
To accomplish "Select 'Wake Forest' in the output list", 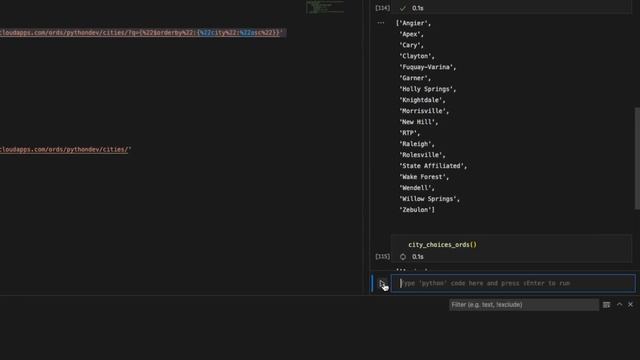I will pyautogui.click(x=422, y=177).
